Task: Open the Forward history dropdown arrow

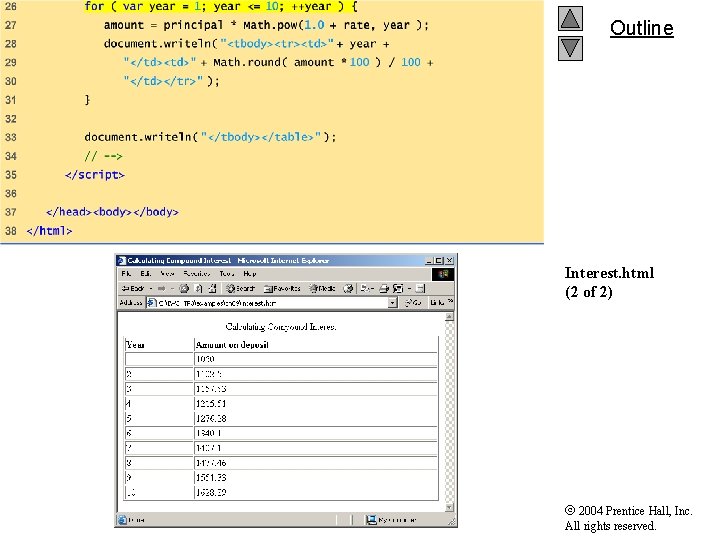Action: click(x=172, y=288)
